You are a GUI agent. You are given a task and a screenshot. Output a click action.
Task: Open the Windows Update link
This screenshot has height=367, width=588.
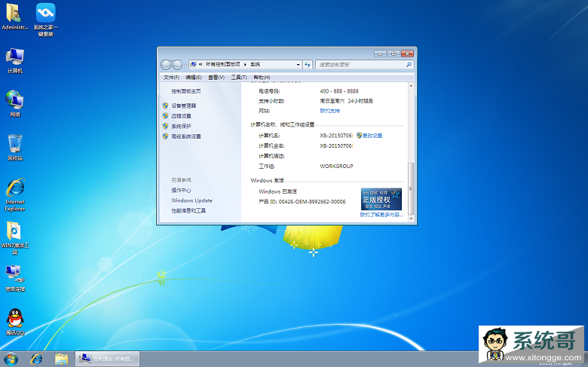[192, 200]
